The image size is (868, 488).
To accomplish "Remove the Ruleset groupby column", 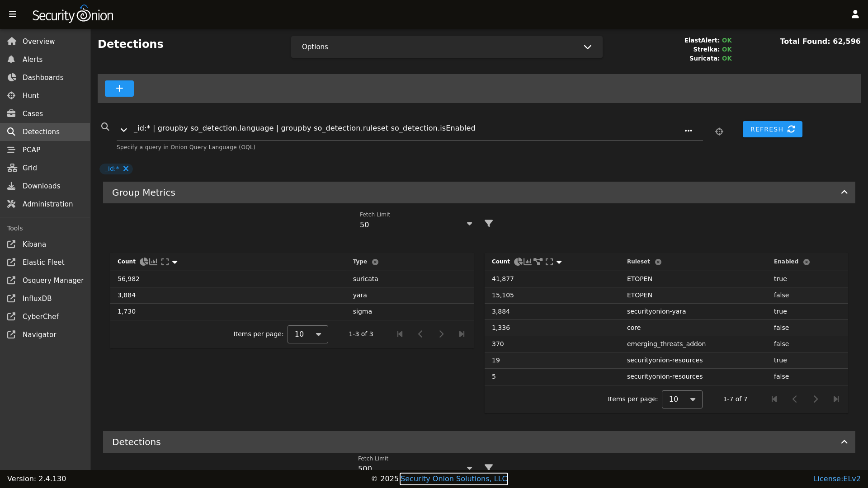I will [x=658, y=262].
